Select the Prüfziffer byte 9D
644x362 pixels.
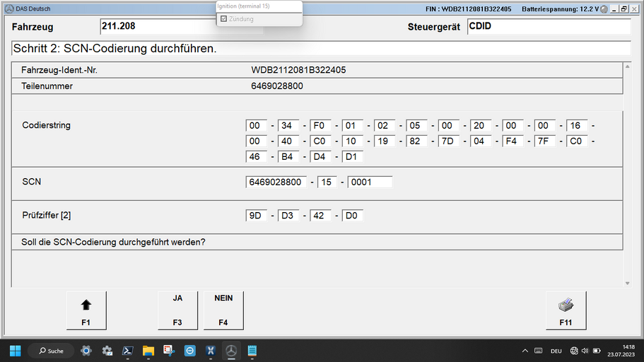(x=257, y=216)
